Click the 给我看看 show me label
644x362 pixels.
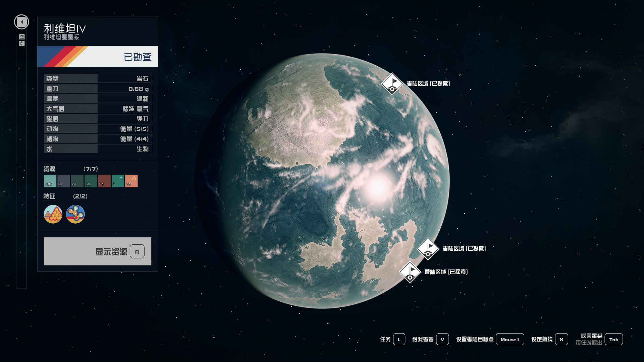coord(423,339)
